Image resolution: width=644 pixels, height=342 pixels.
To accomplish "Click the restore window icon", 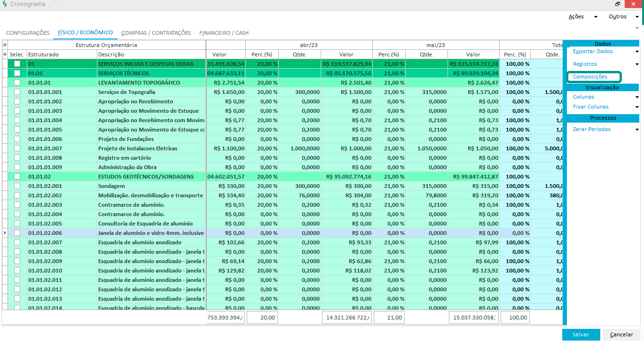I will (x=617, y=4).
